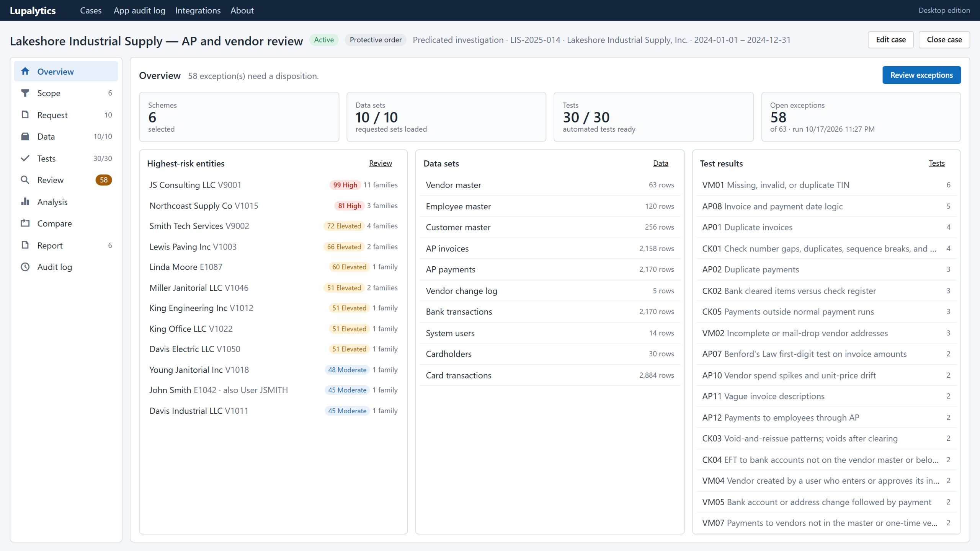Select John Smith E1042 entity row
The image size is (980, 551).
[273, 390]
